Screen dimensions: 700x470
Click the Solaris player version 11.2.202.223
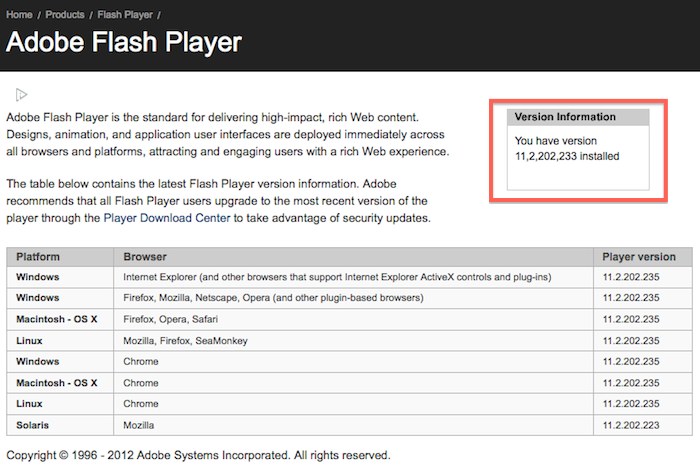(630, 425)
